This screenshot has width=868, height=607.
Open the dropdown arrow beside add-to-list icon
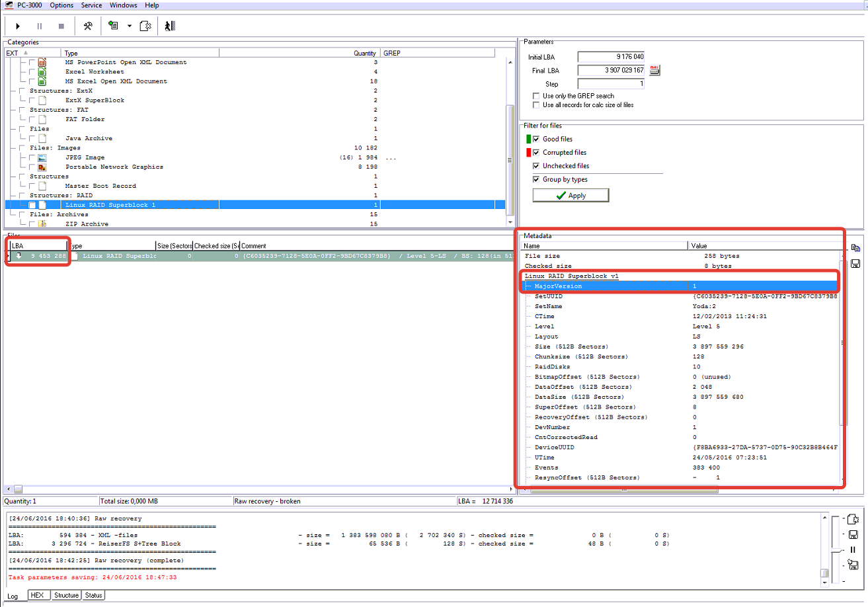(130, 26)
